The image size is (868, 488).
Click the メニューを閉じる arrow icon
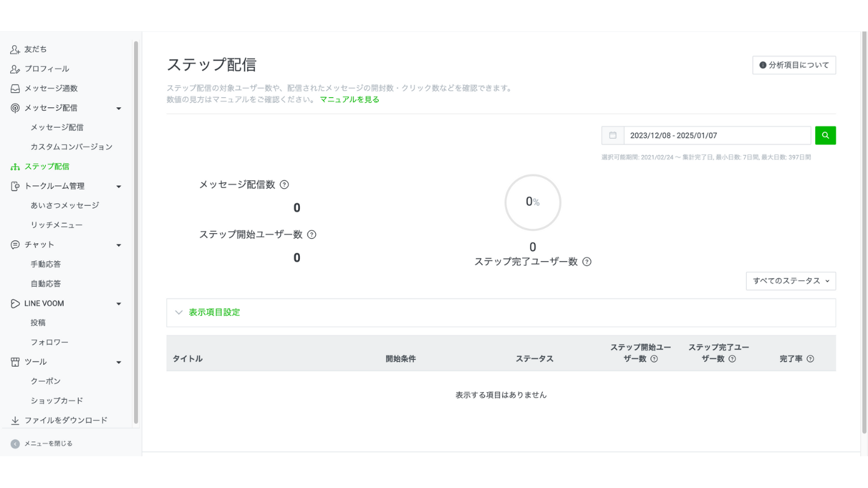15,444
